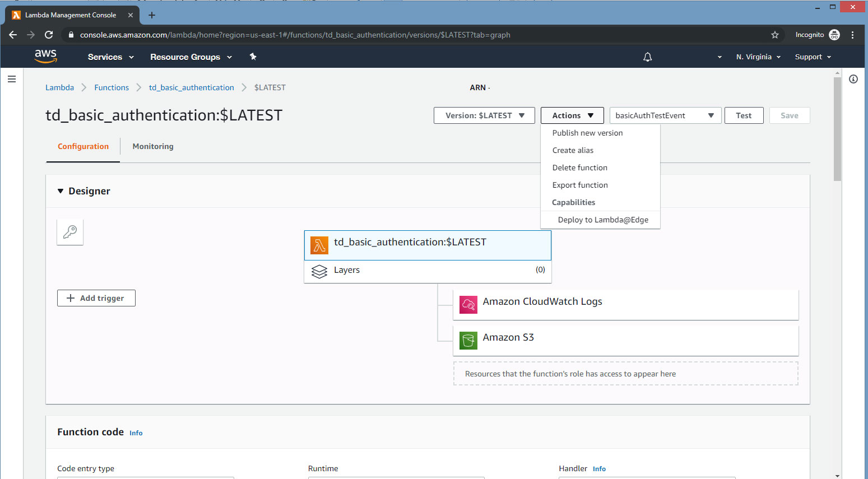
Task: Click the $LATEST breadcrumb text
Action: (x=270, y=87)
